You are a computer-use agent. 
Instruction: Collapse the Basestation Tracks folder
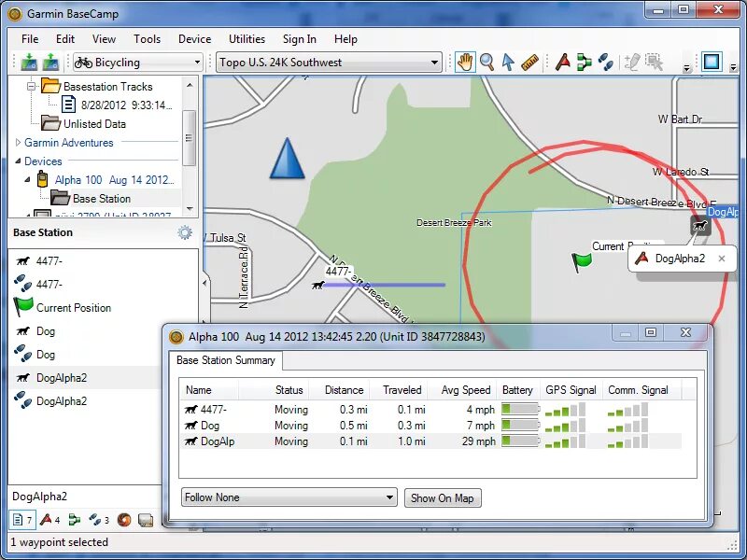pyautogui.click(x=32, y=87)
